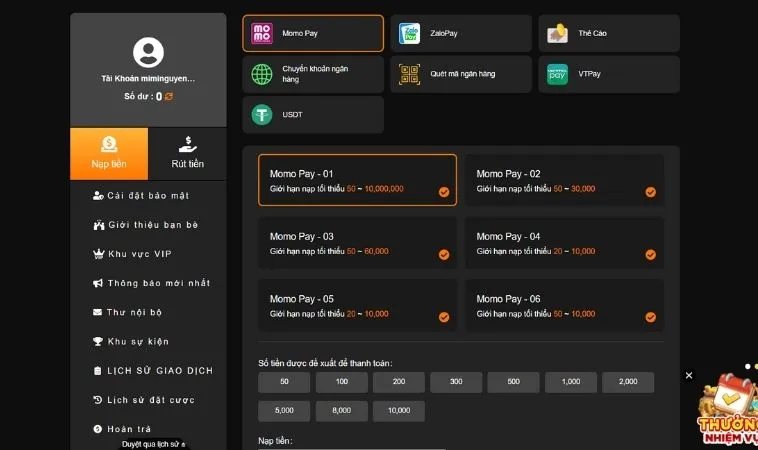
Task: Select the 1,000 amount button
Action: [x=571, y=382]
